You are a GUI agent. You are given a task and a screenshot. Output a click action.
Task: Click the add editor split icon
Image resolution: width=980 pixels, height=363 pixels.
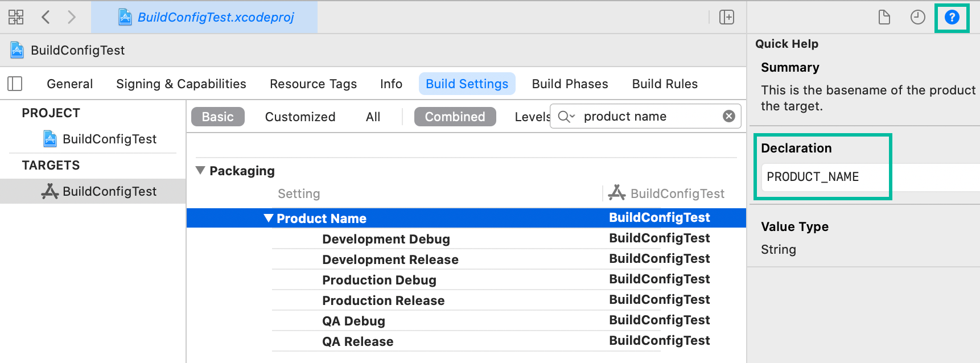[726, 17]
